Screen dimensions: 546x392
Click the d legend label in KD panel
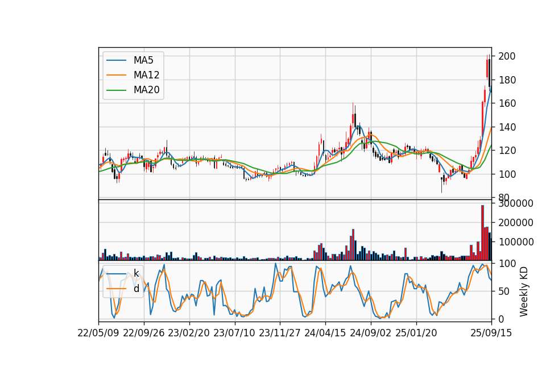[x=136, y=289]
